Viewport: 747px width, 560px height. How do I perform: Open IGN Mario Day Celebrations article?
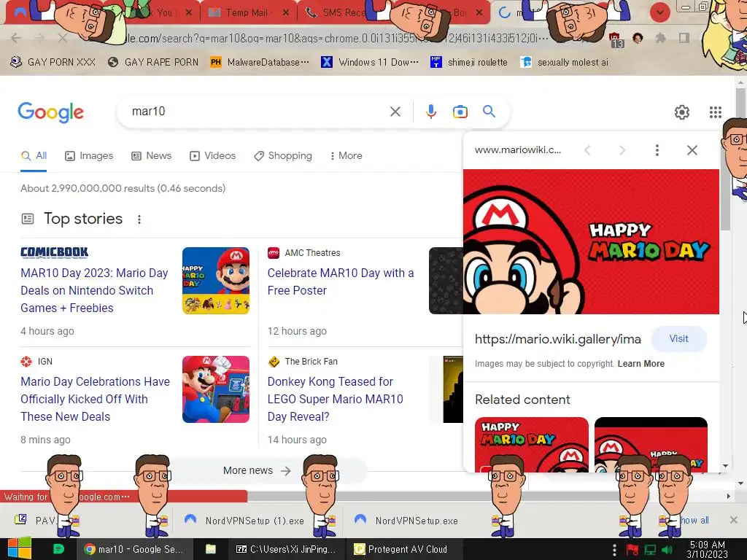(x=96, y=399)
